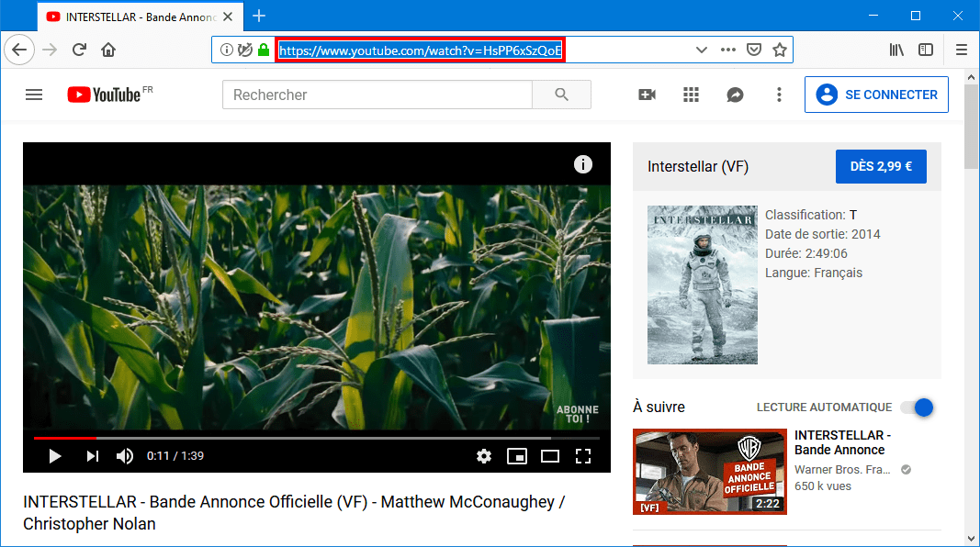Click Durée: 2:49:06 text

pos(806,253)
